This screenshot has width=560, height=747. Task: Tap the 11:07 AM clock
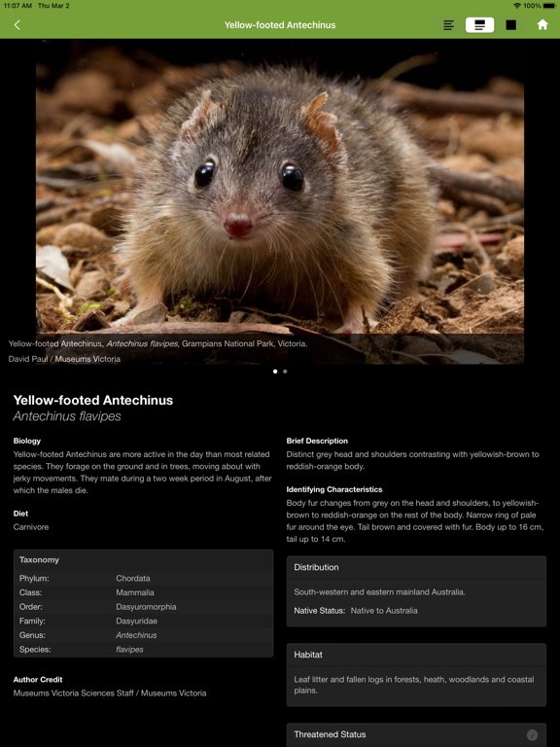(17, 5)
